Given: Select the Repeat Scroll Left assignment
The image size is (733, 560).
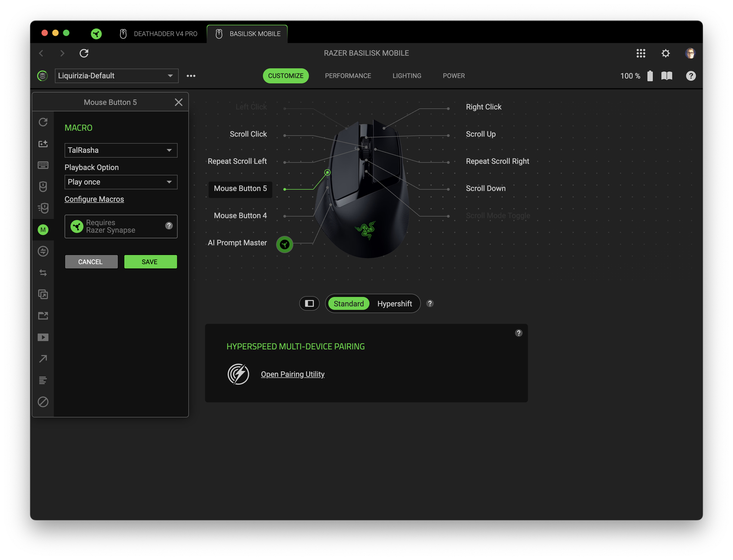Looking at the screenshot, I should coord(237,161).
